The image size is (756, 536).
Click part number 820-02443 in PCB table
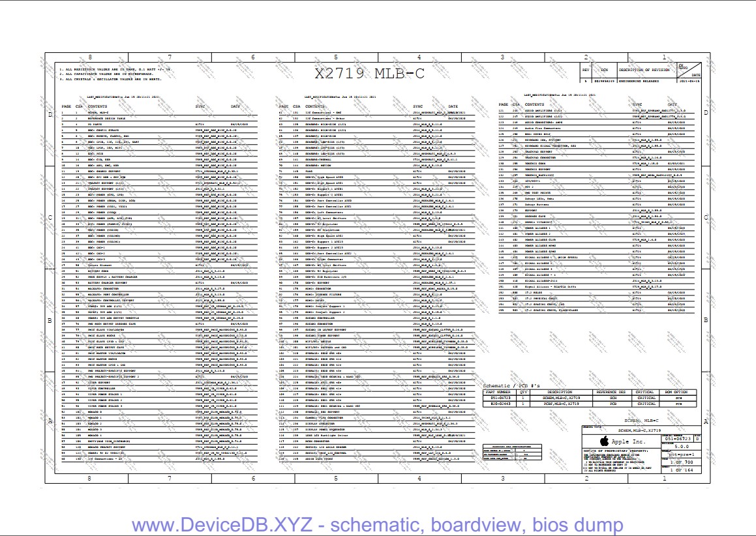coord(500,404)
